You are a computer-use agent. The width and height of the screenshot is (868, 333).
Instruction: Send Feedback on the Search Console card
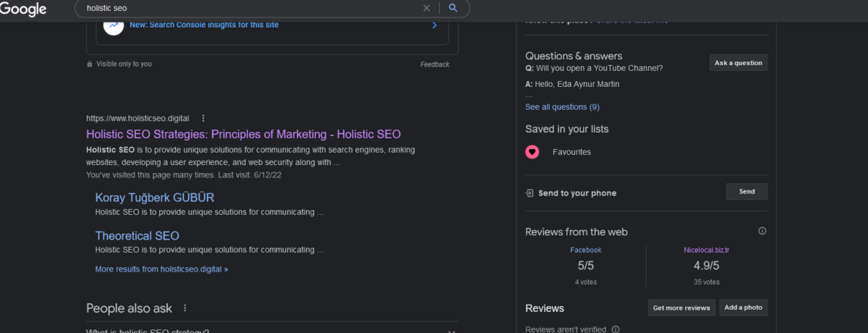pos(435,64)
